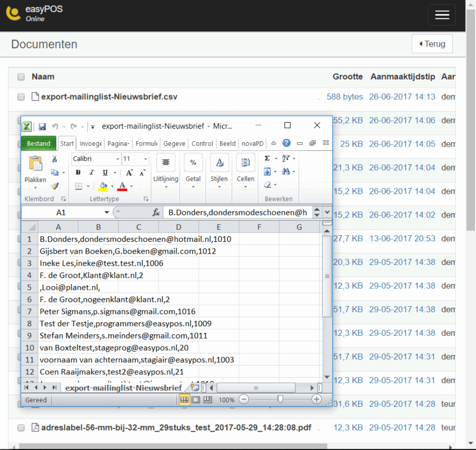Toggle underline formatting
The width and height of the screenshot is (476, 450).
[x=105, y=173]
